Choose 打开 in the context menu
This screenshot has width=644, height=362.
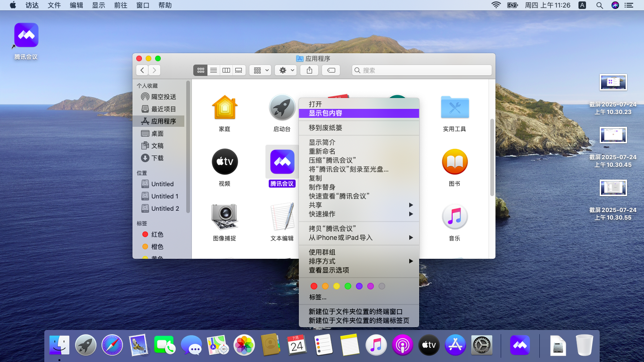coord(359,104)
